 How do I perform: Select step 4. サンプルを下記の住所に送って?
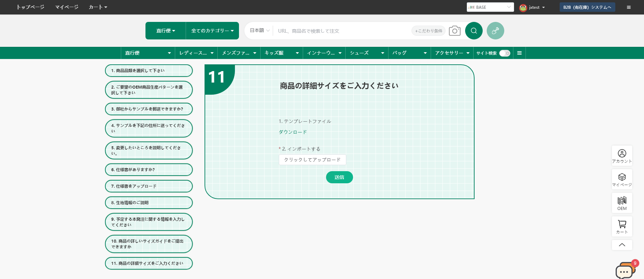(149, 128)
